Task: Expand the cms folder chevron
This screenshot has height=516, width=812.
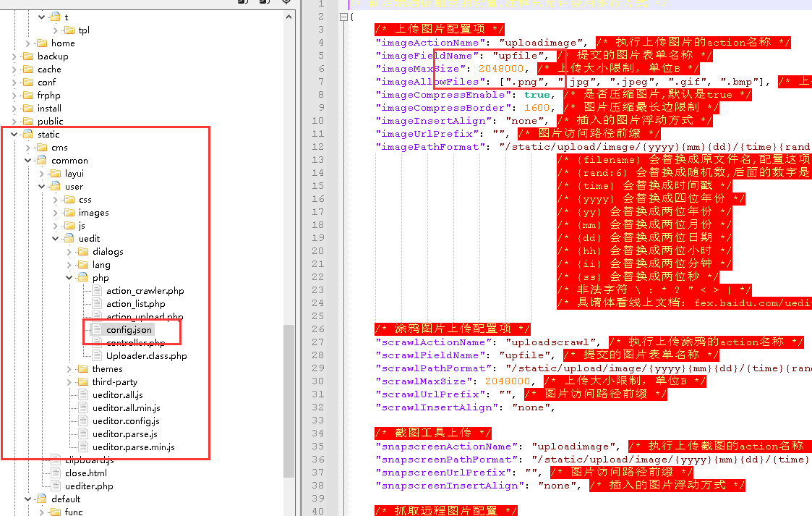Action: pyautogui.click(x=28, y=148)
